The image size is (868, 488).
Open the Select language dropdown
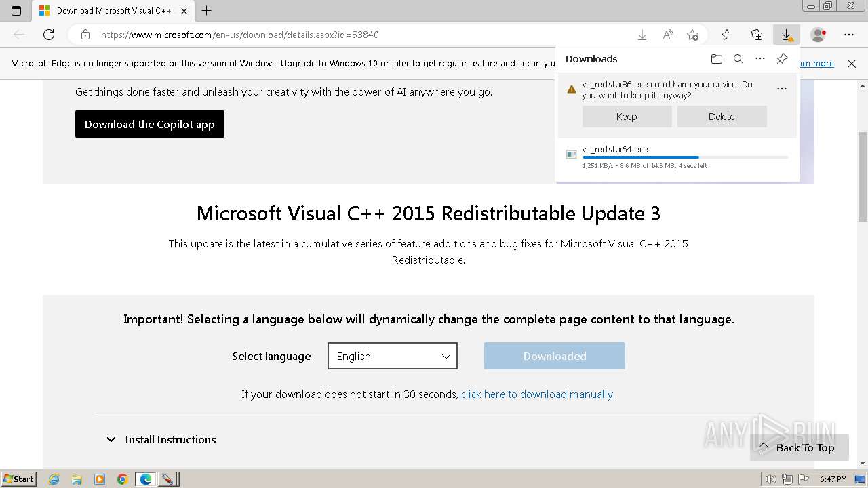(393, 356)
